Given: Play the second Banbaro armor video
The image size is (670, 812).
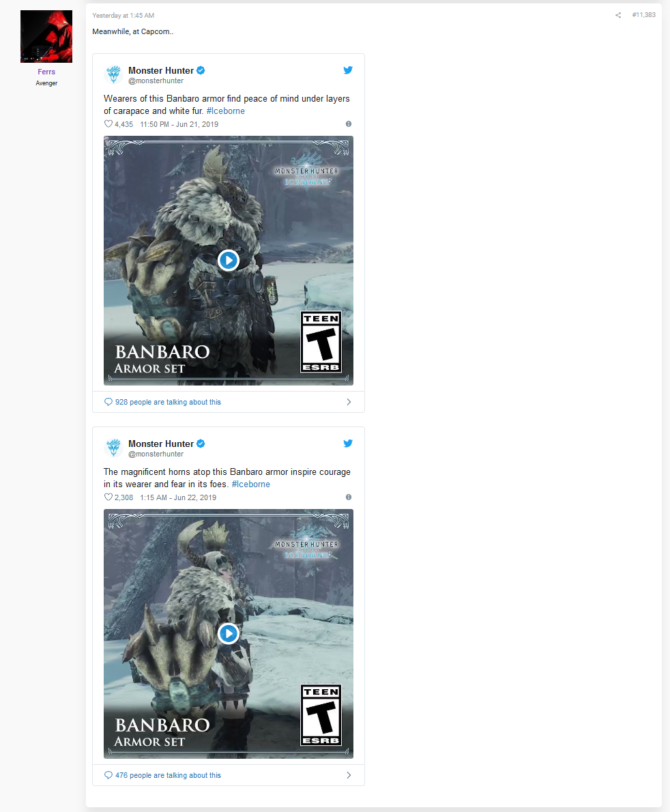Looking at the screenshot, I should click(x=229, y=633).
